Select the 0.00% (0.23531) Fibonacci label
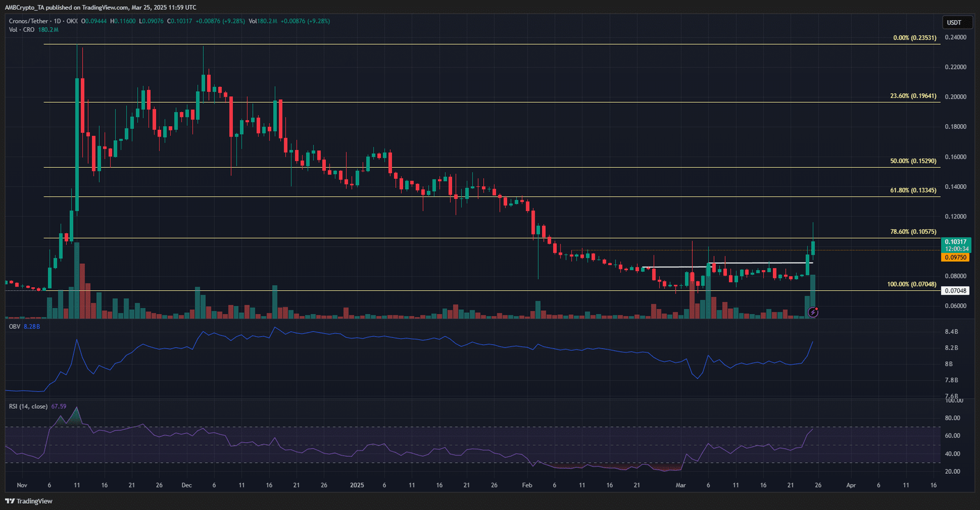 click(914, 38)
